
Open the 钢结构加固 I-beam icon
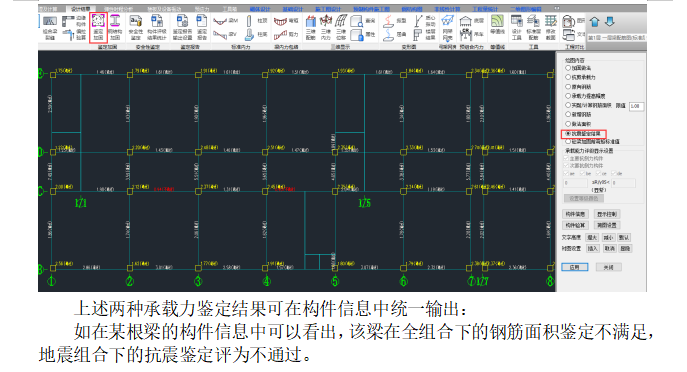115,27
